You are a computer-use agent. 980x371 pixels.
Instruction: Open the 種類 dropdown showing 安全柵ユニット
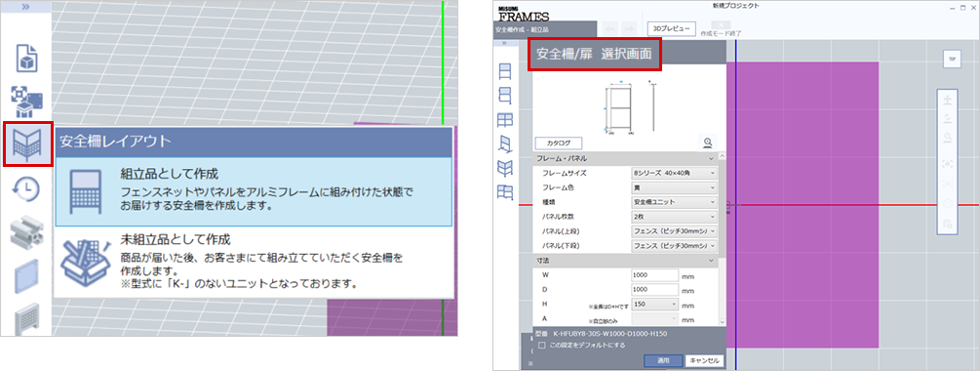click(x=674, y=202)
